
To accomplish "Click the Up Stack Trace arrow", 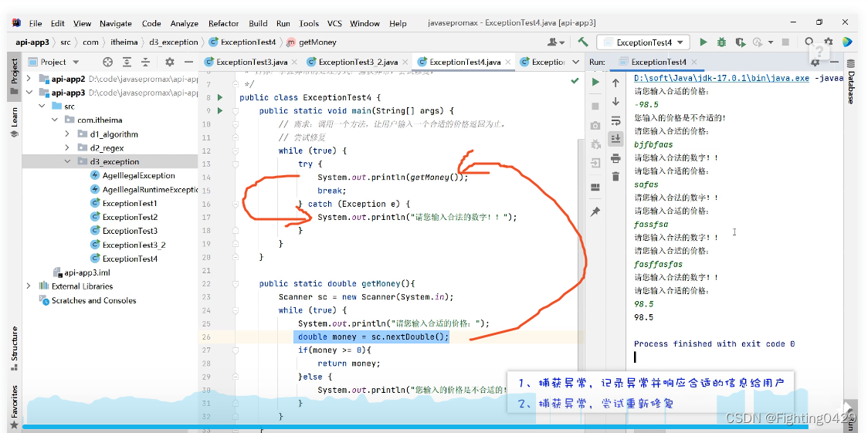I will coord(615,83).
